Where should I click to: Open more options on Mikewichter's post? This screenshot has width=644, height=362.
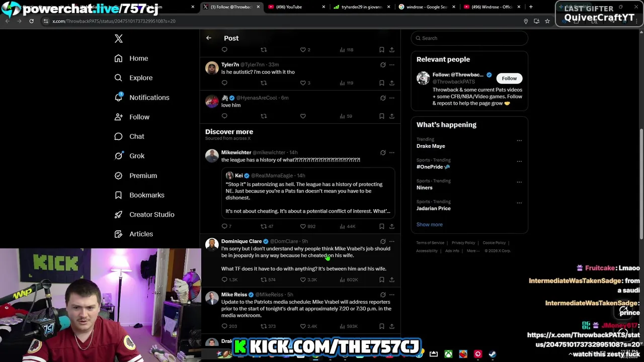coord(392,153)
